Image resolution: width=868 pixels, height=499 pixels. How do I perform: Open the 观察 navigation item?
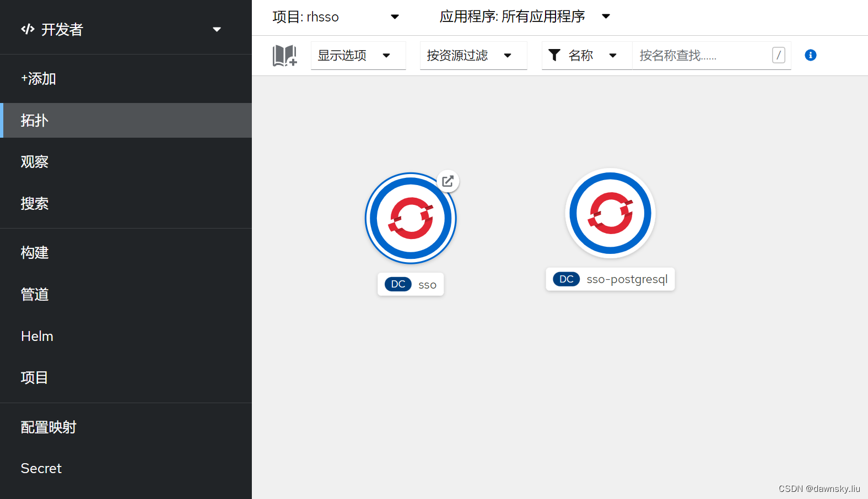pos(126,162)
